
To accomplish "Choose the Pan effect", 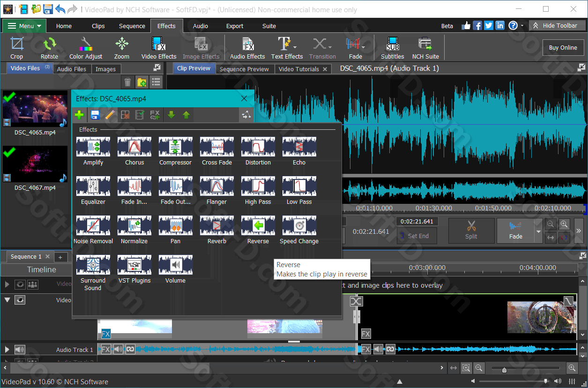I will coord(176,230).
